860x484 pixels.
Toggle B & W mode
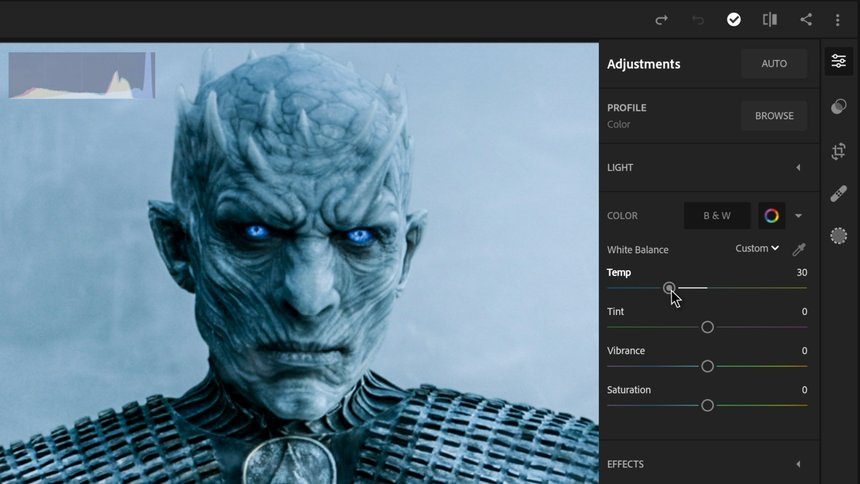click(717, 216)
